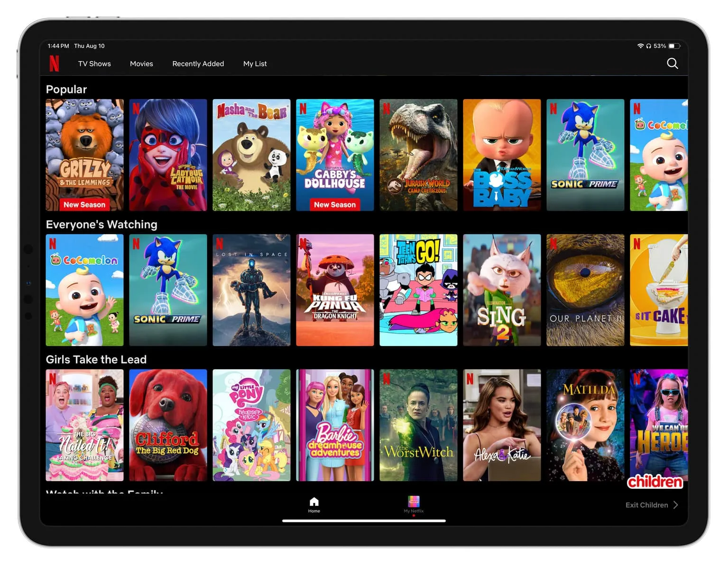Tap the battery indicator icon
This screenshot has height=566, width=728.
[674, 46]
